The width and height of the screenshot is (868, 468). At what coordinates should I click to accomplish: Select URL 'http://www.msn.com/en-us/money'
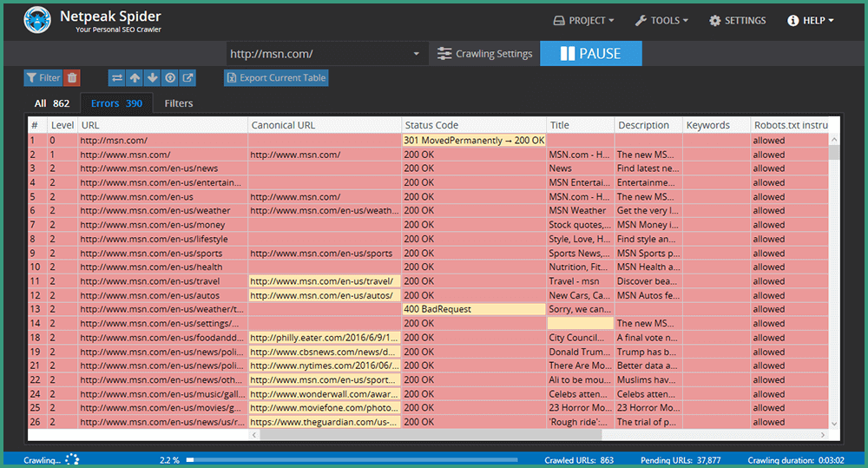click(x=163, y=225)
